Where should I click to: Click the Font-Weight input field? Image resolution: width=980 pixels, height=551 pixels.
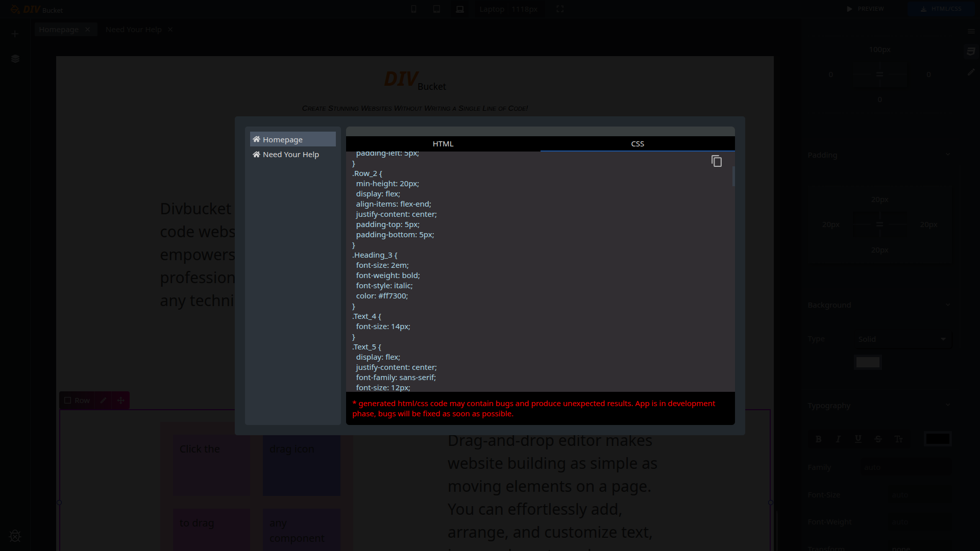pos(919,522)
